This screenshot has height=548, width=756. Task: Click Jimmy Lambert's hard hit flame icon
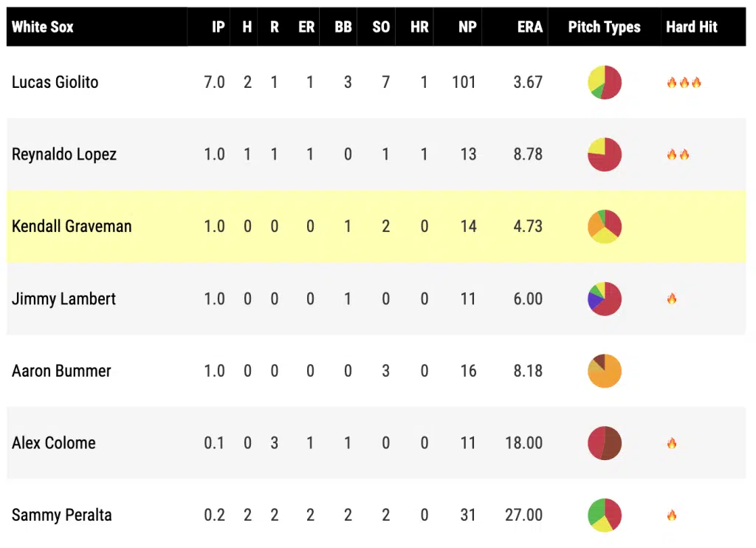tap(672, 299)
